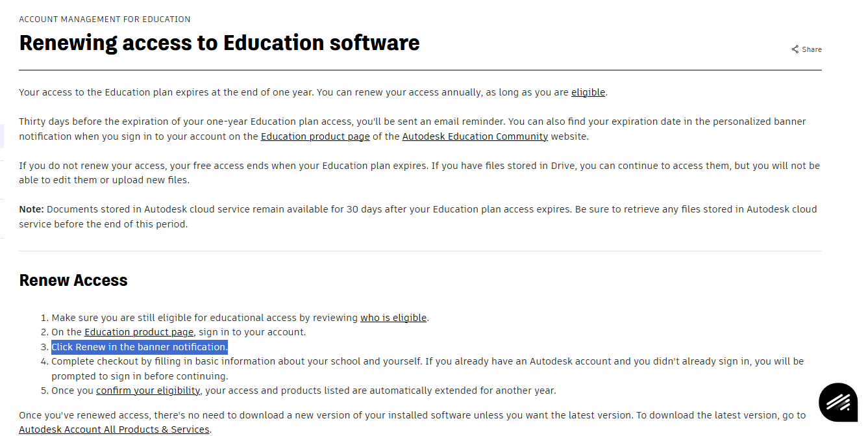Open the chat assistant floating icon

click(838, 402)
